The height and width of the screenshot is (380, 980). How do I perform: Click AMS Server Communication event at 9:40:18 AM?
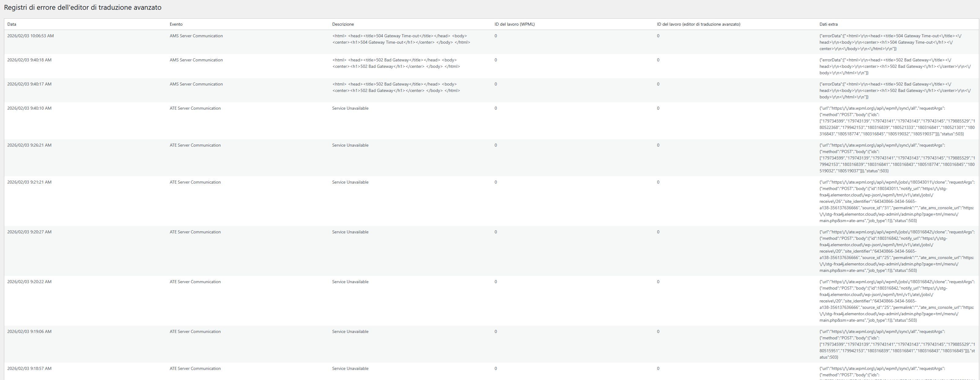(x=196, y=60)
